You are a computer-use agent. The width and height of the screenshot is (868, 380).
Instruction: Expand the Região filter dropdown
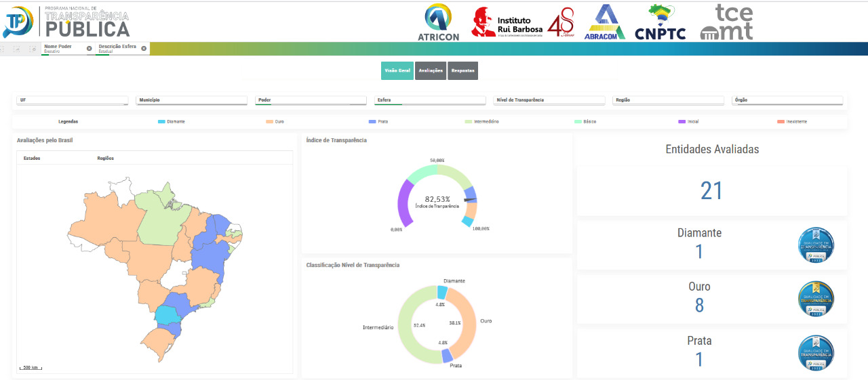[x=668, y=100]
